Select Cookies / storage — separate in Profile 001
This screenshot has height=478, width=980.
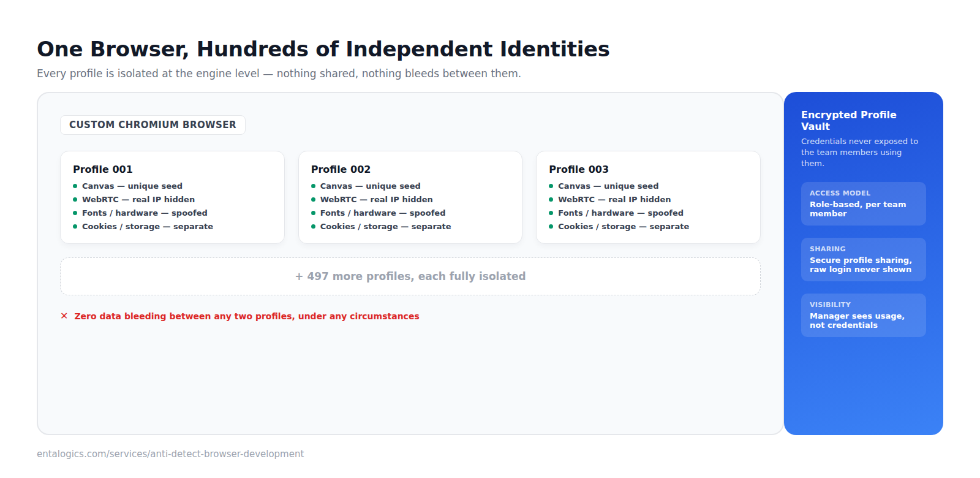(x=148, y=227)
